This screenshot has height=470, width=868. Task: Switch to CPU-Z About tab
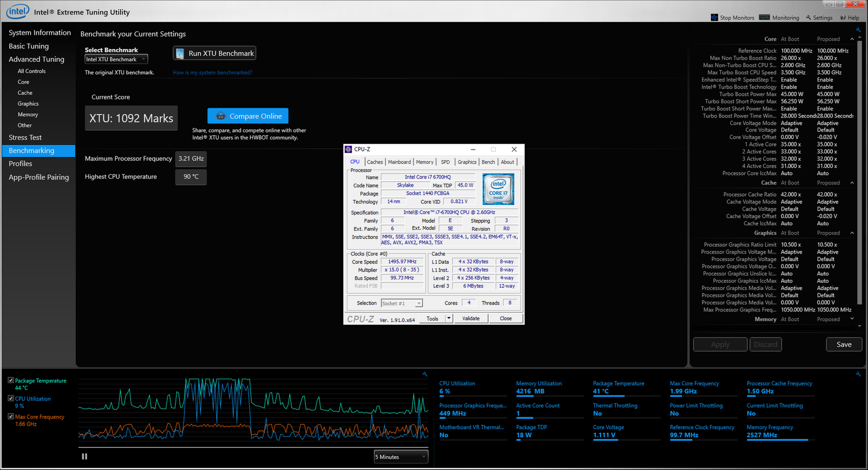click(x=507, y=162)
